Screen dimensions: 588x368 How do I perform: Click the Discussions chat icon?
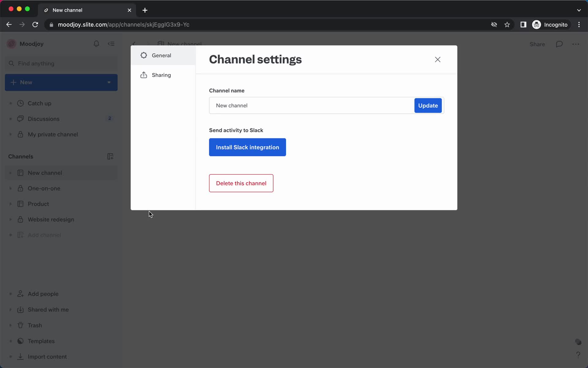21,119
